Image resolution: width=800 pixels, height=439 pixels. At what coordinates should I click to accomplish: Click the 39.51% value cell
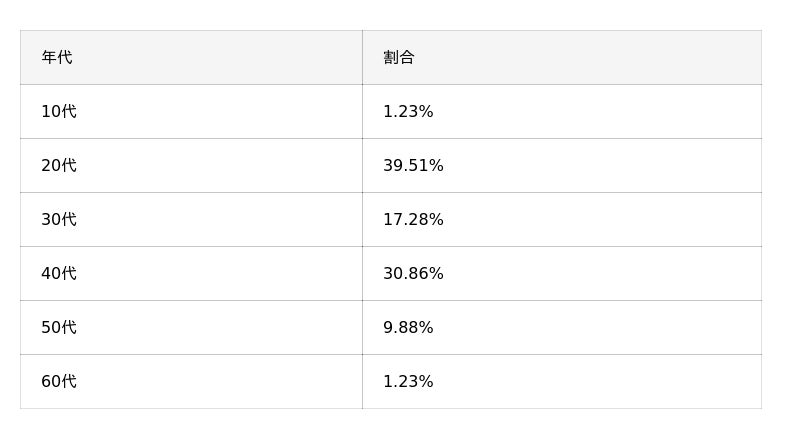[413, 166]
